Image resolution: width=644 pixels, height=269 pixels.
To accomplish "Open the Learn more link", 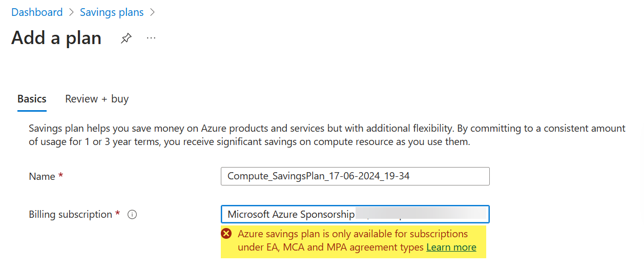I will [451, 247].
